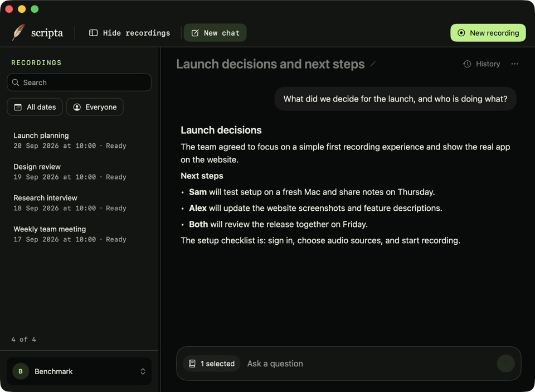Click the user message about launch decisions

(x=395, y=99)
